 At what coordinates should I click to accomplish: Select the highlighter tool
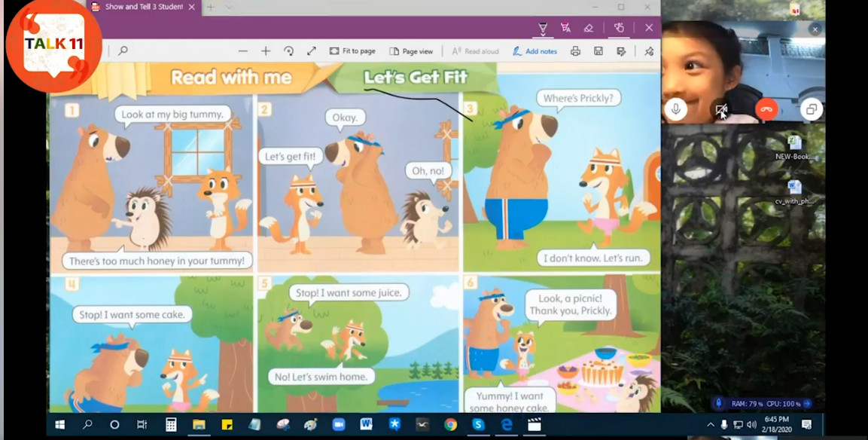click(x=565, y=27)
